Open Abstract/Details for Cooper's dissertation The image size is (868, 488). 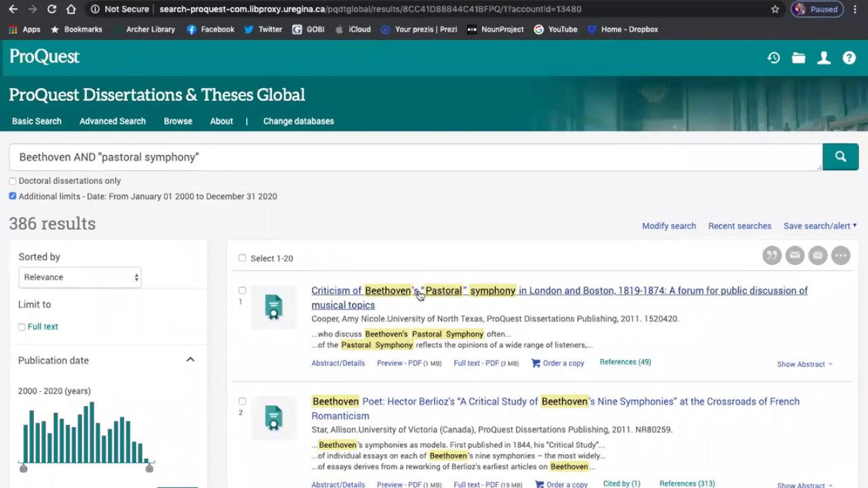(x=338, y=363)
